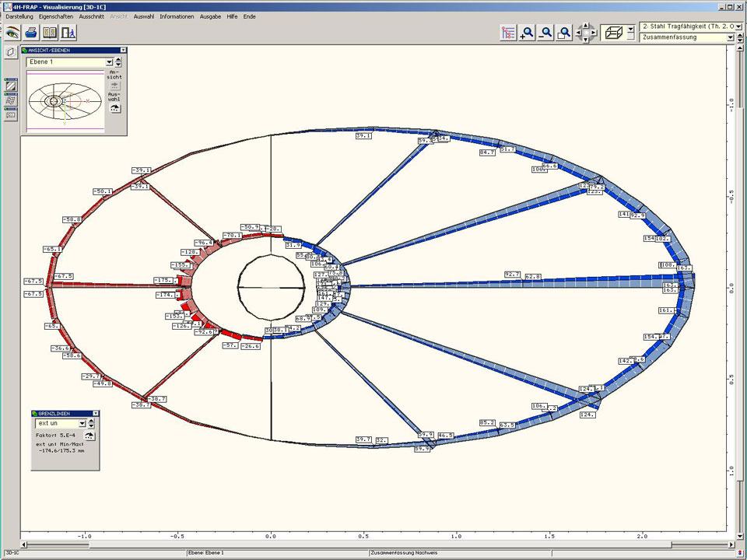Screen dimensions: 747x560
Task: Click the exit door icon
Action: (x=69, y=33)
